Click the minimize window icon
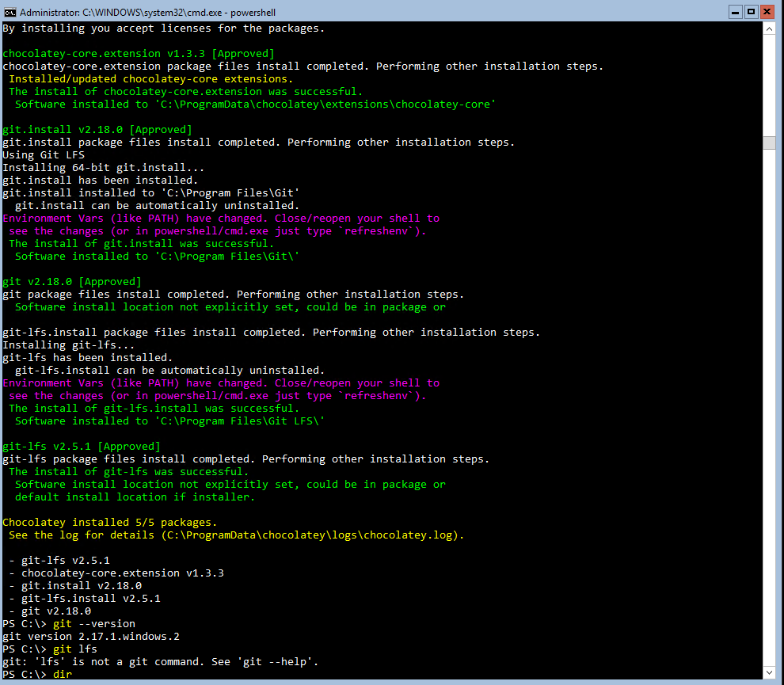The width and height of the screenshot is (784, 685). point(734,11)
